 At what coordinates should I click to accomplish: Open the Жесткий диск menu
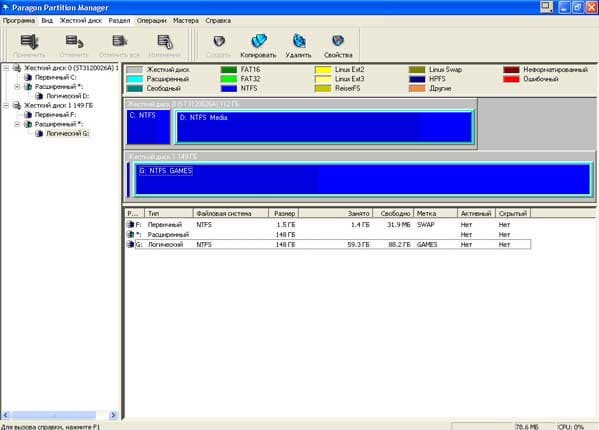[x=81, y=21]
